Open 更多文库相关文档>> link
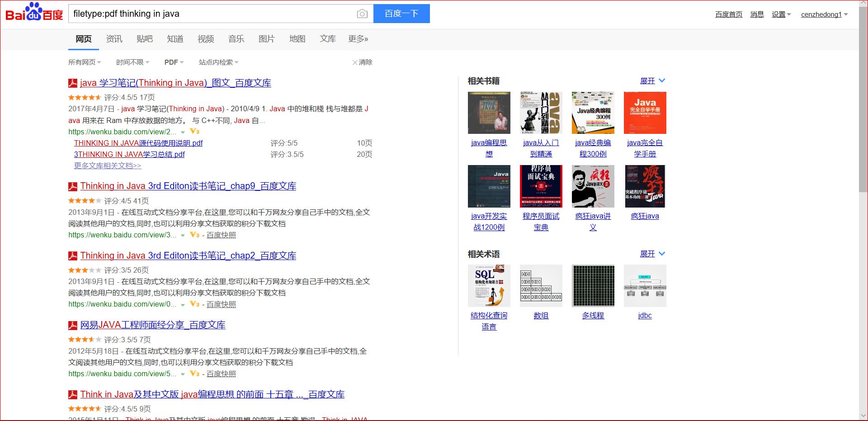The width and height of the screenshot is (868, 421). (x=108, y=166)
